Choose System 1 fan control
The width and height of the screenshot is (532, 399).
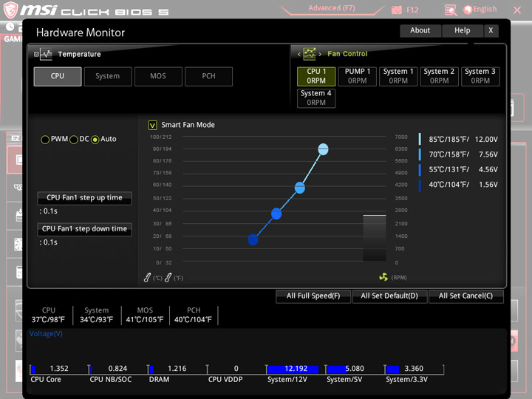(398, 76)
